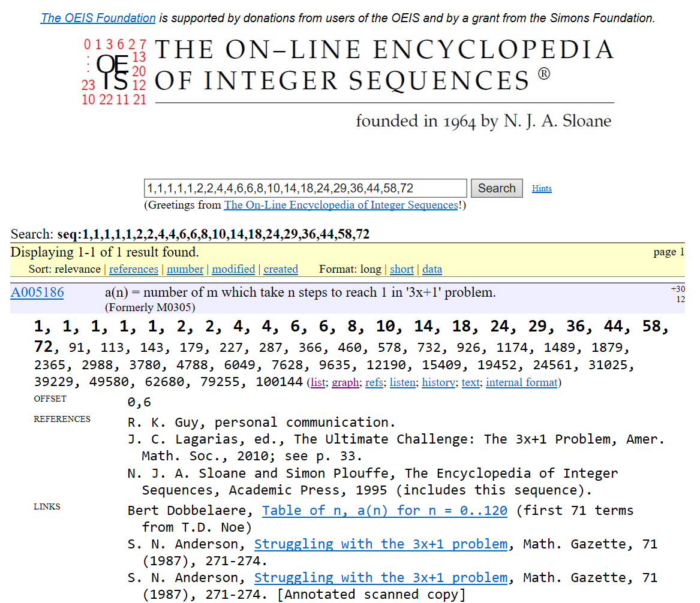Screen dimensions: 700x603
Task: Open The OEIS Foundation link
Action: 98,18
